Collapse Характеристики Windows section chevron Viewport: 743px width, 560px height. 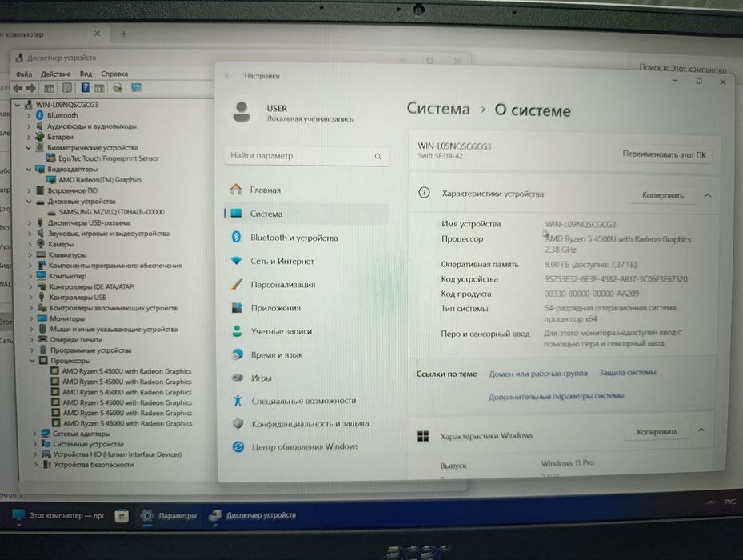pyautogui.click(x=701, y=430)
